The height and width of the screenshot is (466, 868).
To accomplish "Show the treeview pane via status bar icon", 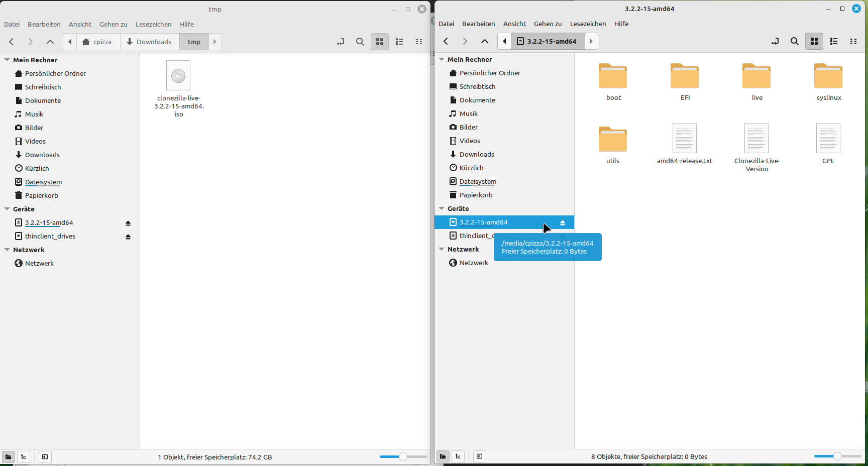I will coord(24,457).
